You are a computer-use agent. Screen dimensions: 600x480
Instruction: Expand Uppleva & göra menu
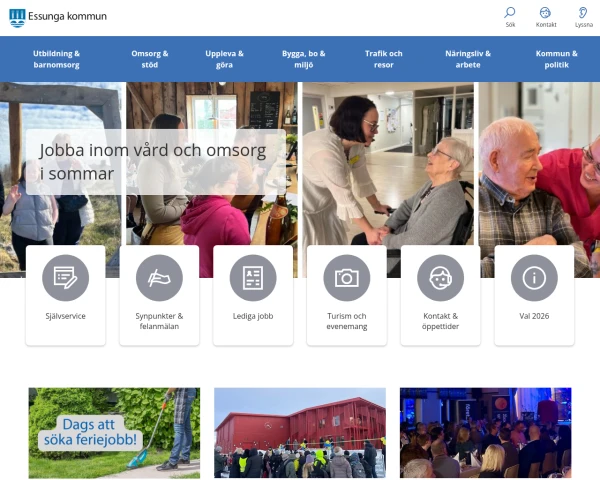224,59
